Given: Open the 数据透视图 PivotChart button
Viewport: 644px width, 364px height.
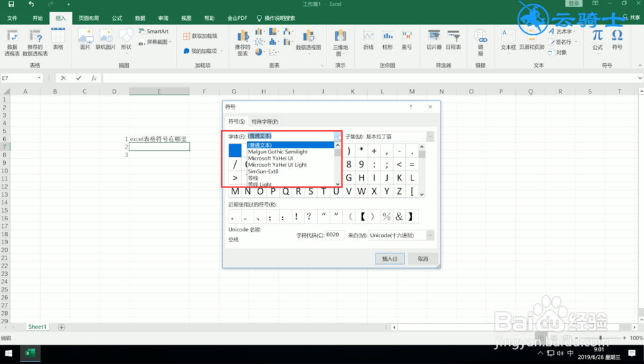Looking at the screenshot, I should coord(308,41).
